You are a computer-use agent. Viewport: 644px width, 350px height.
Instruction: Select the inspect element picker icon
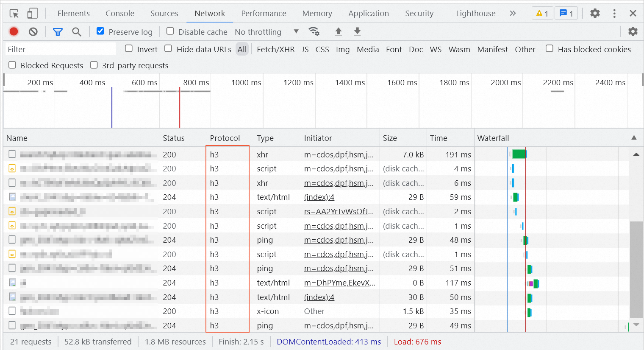[14, 14]
